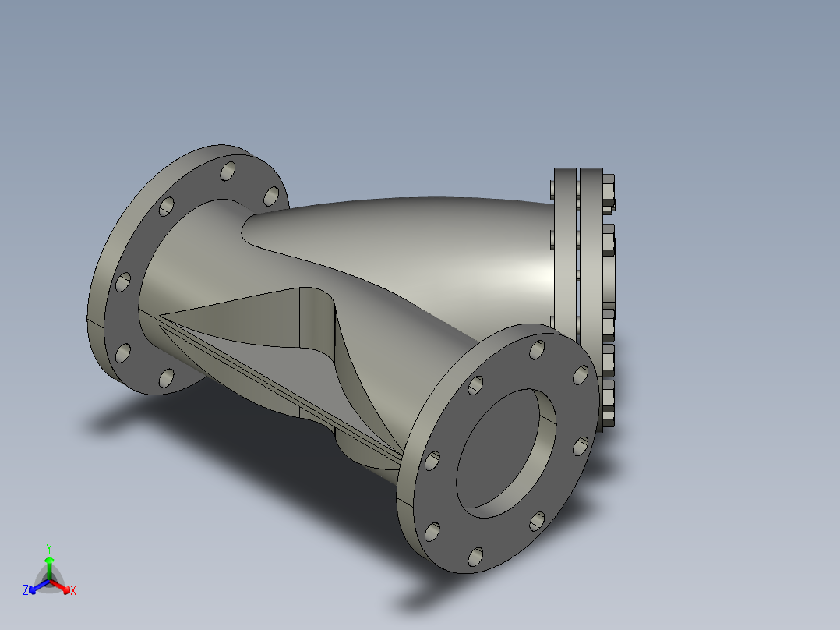Click the gray center sphere of the triad
This screenshot has height=630, width=840.
(x=49, y=580)
